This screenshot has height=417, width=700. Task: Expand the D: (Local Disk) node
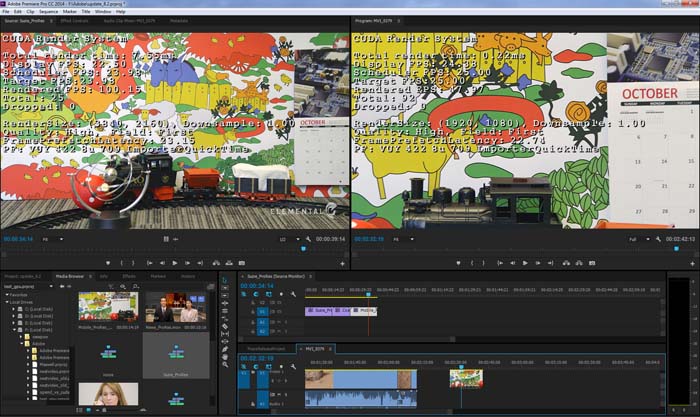click(x=14, y=316)
